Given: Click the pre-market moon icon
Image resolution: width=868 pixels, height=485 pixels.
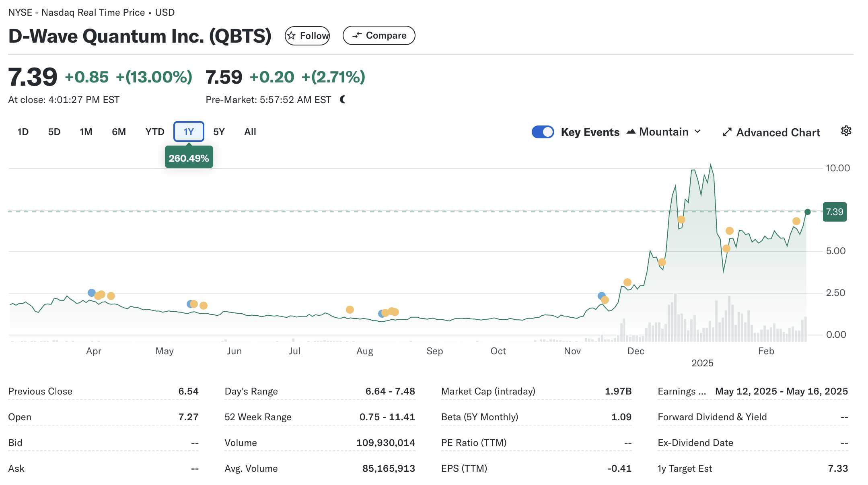Looking at the screenshot, I should (x=343, y=99).
